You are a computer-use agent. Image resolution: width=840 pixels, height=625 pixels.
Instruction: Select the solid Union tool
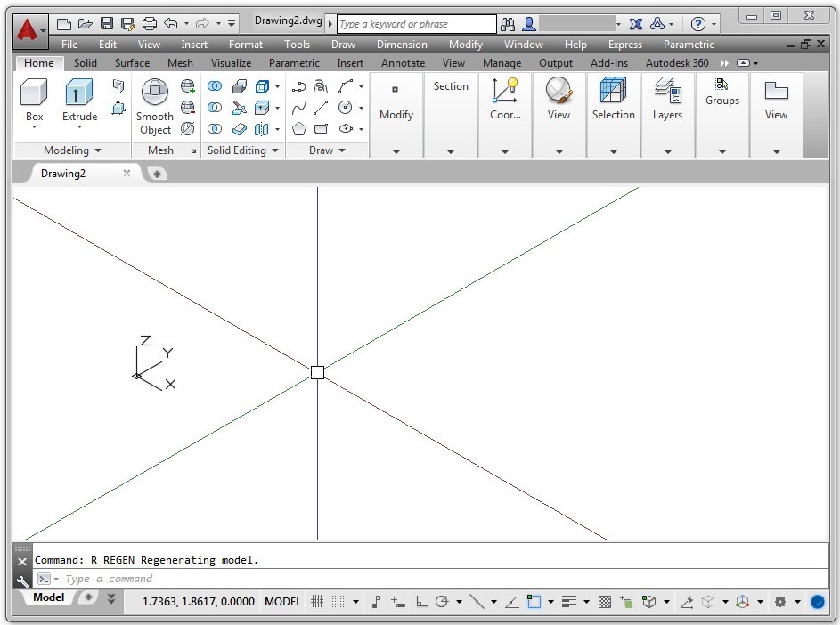pyautogui.click(x=215, y=85)
